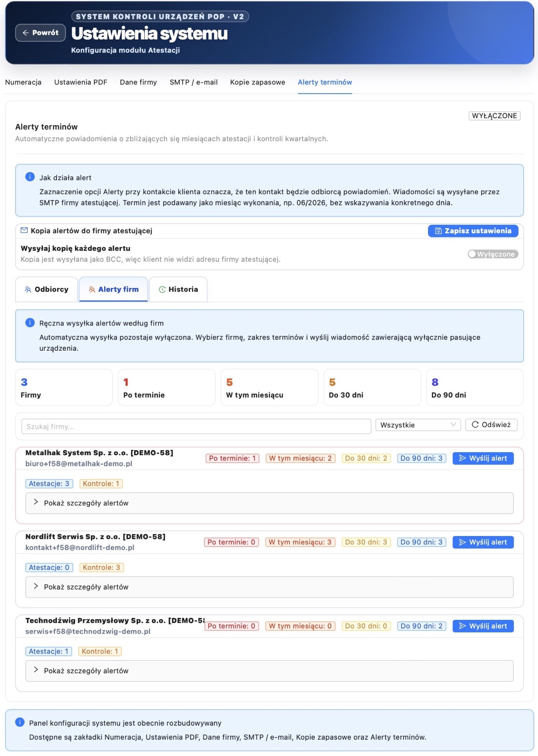This screenshot has height=756, width=538.
Task: Click the info icon beside Jak działa alert
Action: 30,177
